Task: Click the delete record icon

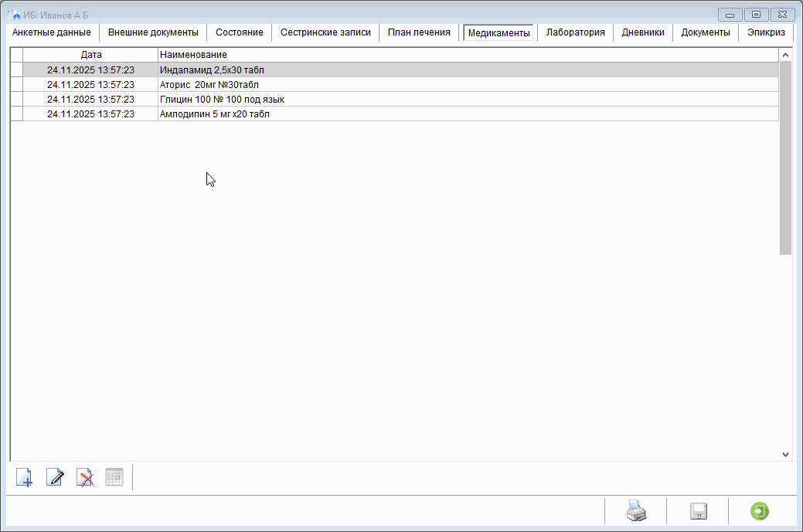Action: click(85, 477)
